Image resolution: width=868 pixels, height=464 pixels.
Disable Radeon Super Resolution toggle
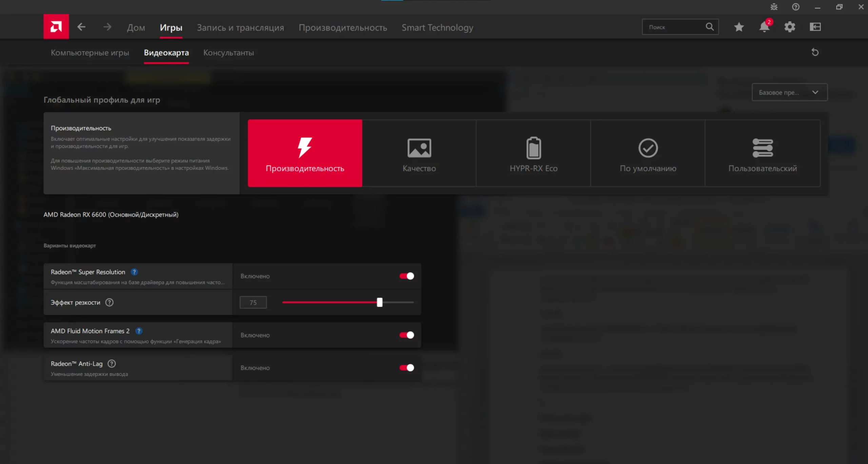pos(407,276)
